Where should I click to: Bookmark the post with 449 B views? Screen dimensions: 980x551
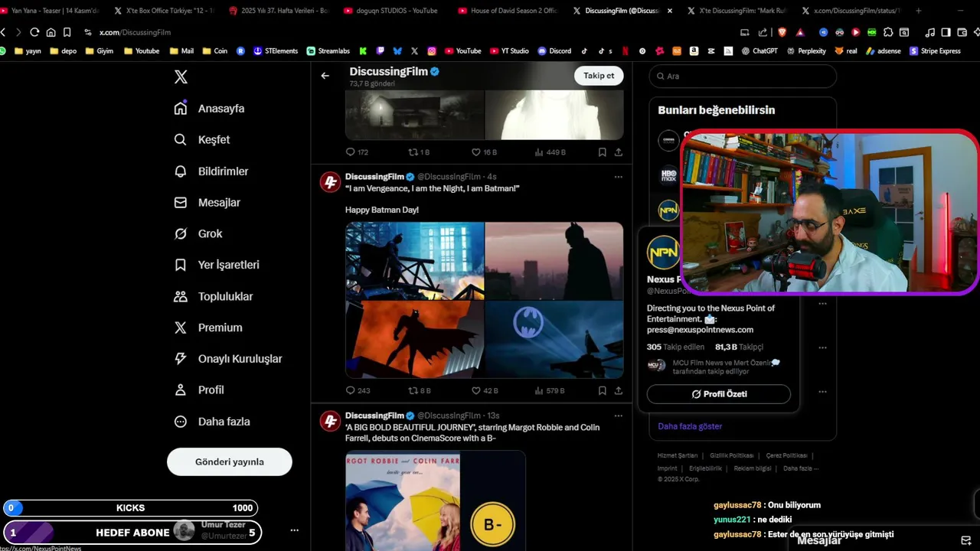tap(603, 152)
